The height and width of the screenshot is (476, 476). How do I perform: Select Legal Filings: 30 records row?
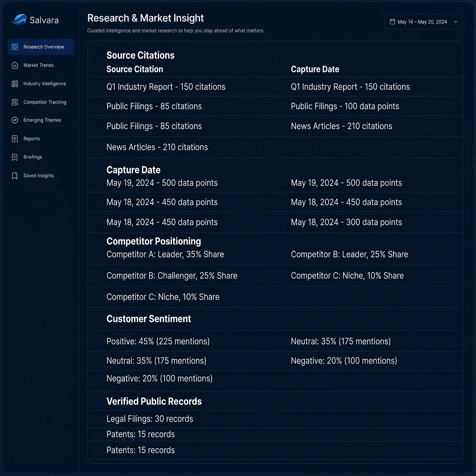(275, 419)
